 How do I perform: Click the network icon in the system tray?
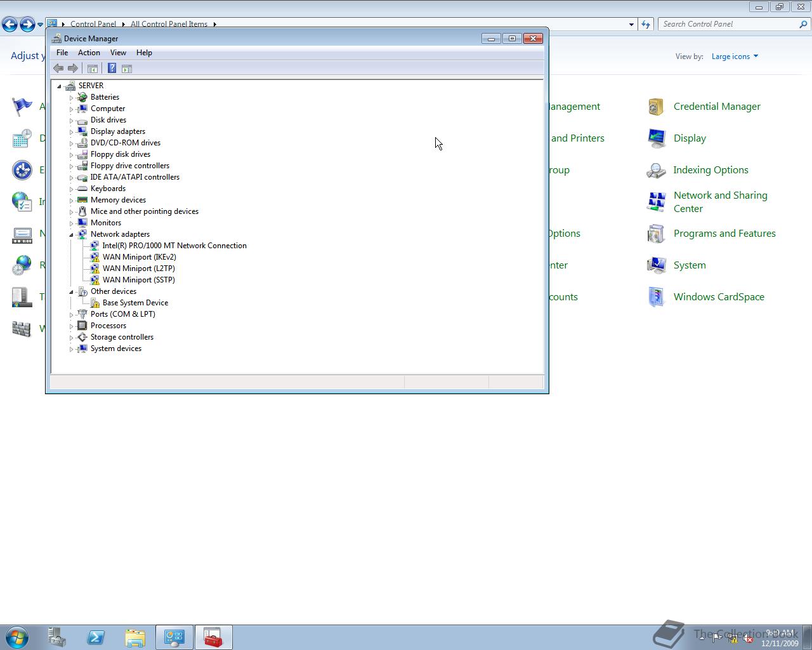point(733,639)
